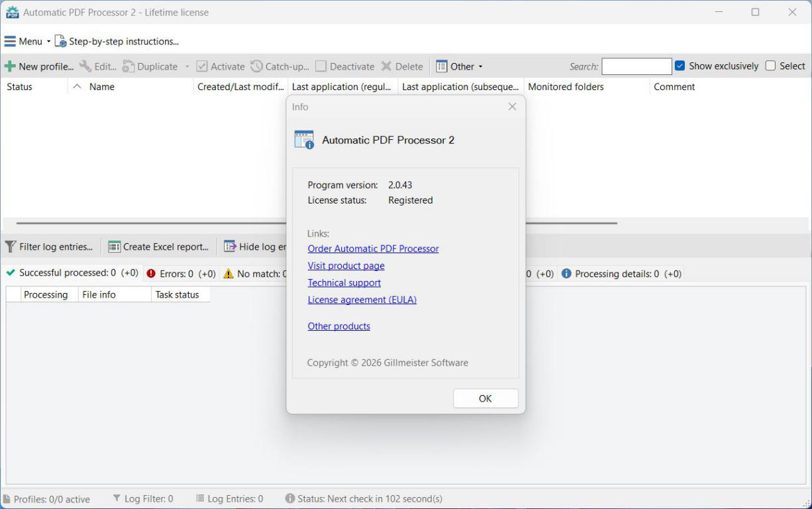The image size is (812, 509).
Task: Open the Filter log entries funnel
Action: coord(11,247)
